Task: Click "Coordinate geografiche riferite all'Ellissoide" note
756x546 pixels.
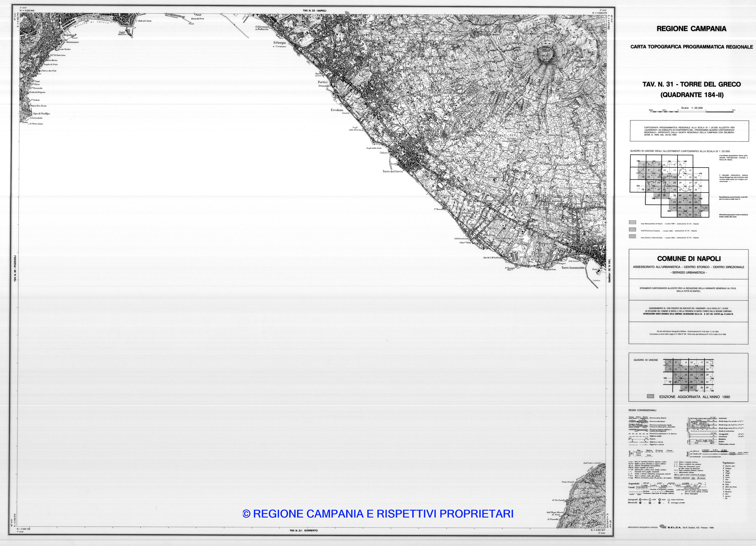Action: [733, 158]
